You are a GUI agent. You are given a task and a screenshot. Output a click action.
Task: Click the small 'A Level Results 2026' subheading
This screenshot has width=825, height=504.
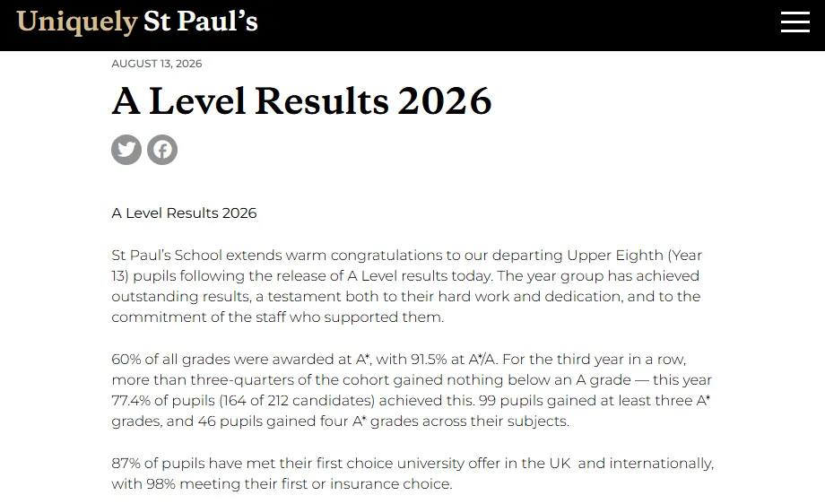pyautogui.click(x=184, y=213)
